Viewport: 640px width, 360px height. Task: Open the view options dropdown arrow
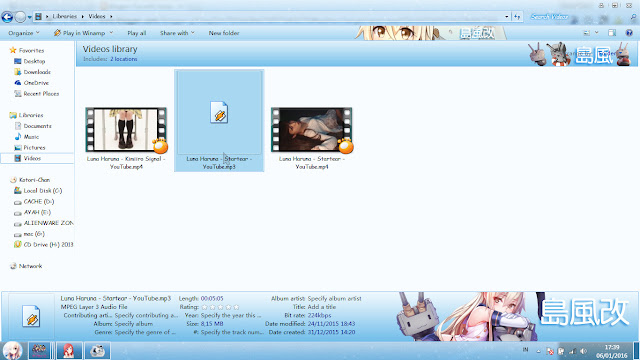click(597, 33)
